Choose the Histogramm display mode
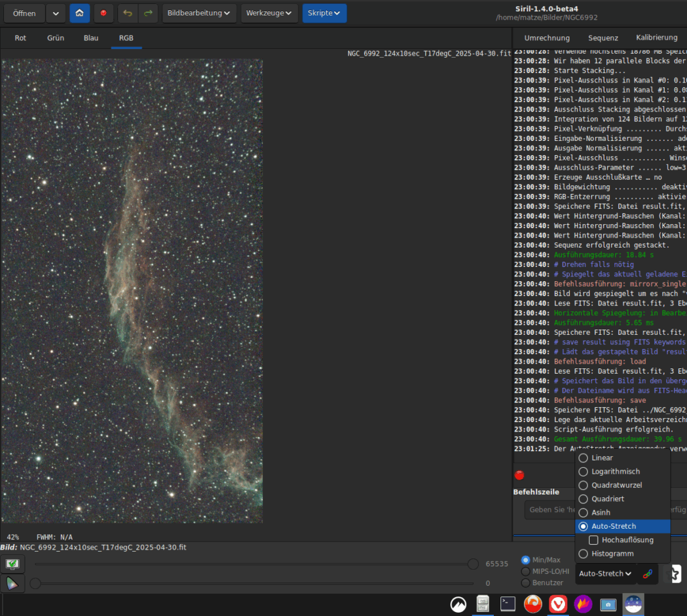Image resolution: width=687 pixels, height=616 pixels. [613, 554]
